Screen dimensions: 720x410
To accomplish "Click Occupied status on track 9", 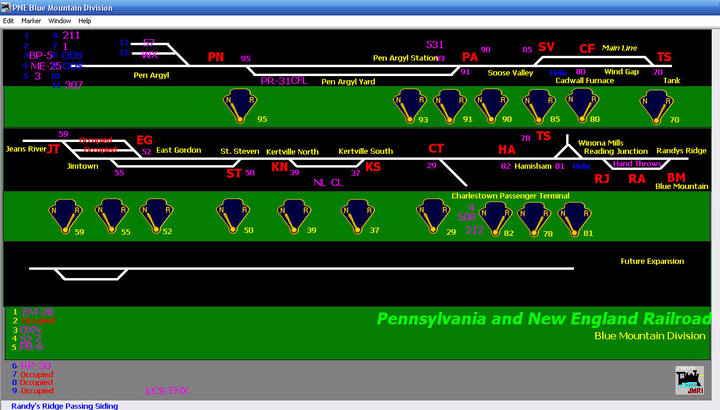I will pyautogui.click(x=37, y=391).
